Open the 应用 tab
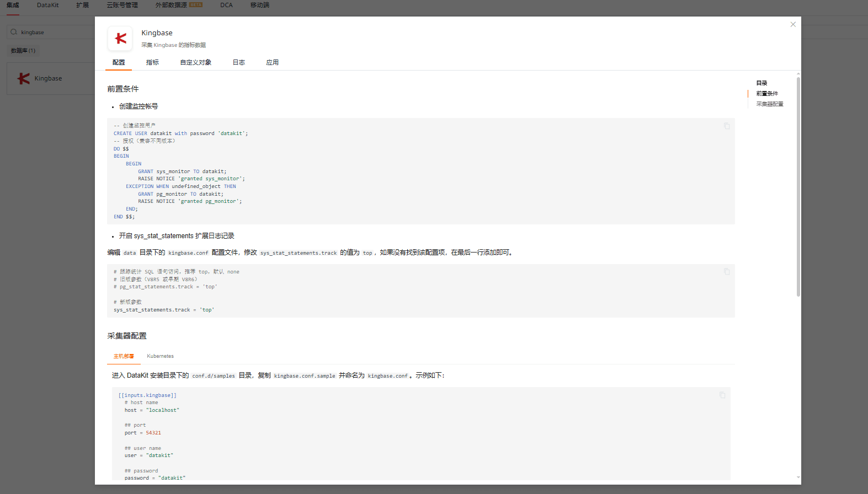This screenshot has width=868, height=494. (272, 62)
